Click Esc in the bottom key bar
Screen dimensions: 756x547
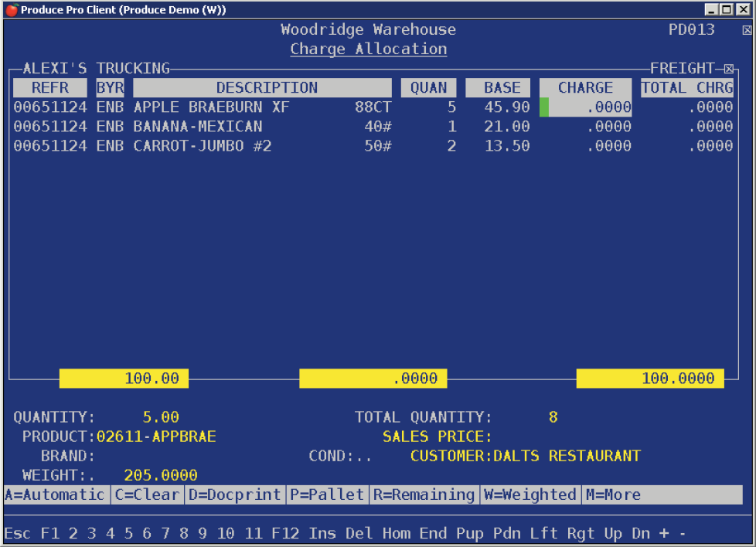pyautogui.click(x=18, y=534)
